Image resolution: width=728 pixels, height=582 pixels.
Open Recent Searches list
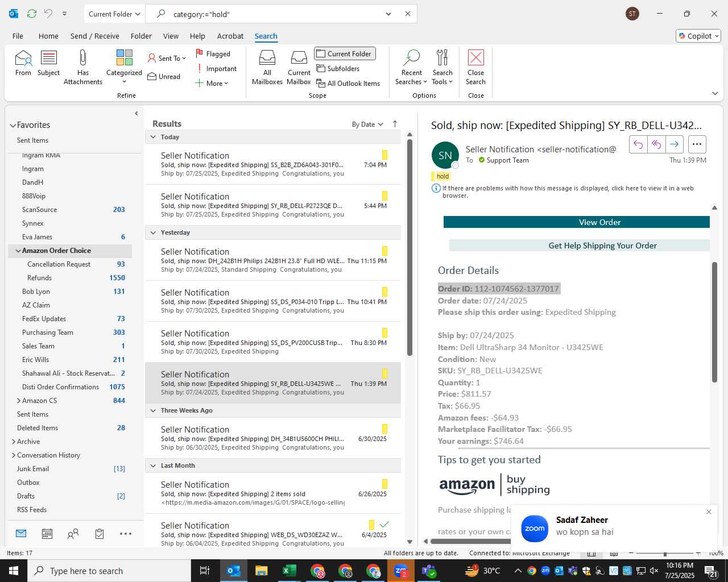coord(411,67)
